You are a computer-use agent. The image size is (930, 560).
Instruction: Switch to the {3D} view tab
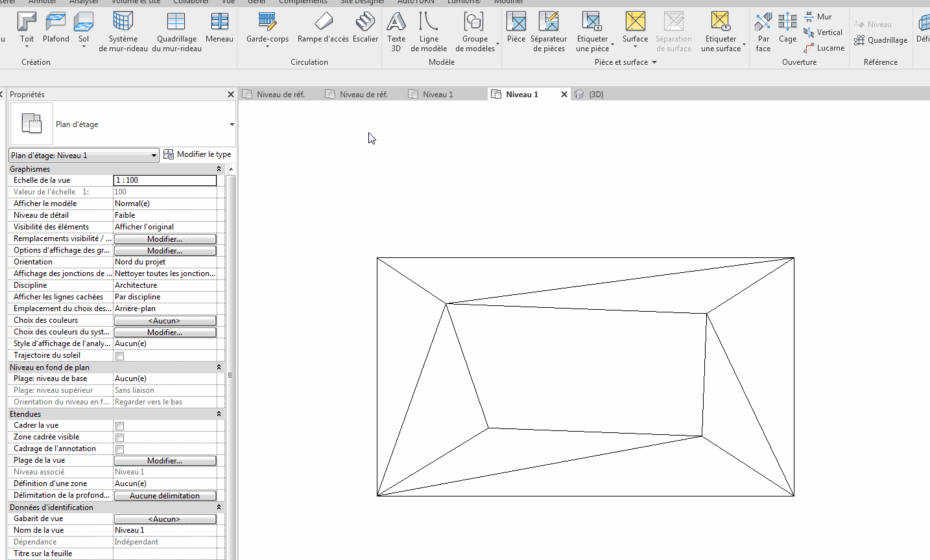[x=595, y=95]
